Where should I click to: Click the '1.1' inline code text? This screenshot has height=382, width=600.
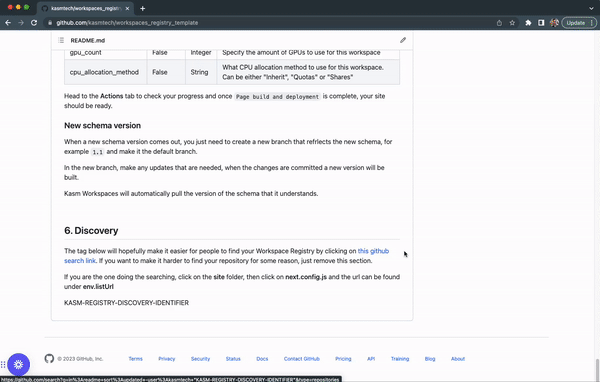98,152
